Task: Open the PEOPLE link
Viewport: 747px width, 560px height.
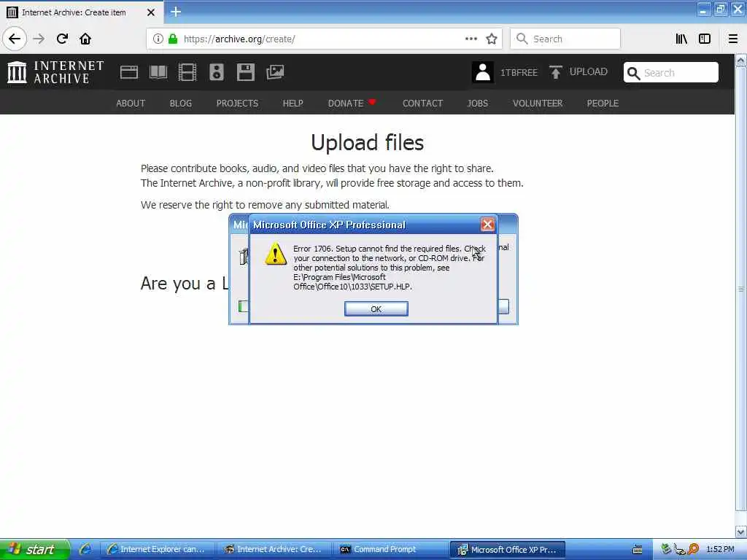Action: [x=603, y=104]
